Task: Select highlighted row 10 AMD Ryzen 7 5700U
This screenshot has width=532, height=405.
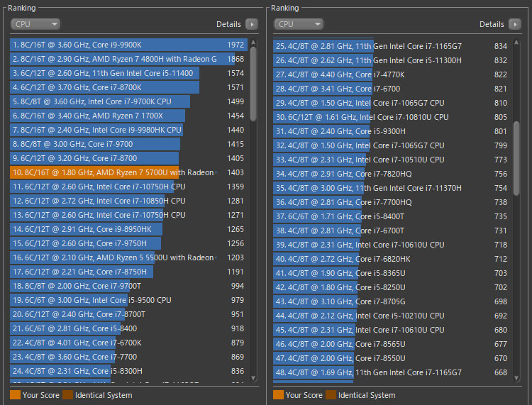Action: coord(129,172)
